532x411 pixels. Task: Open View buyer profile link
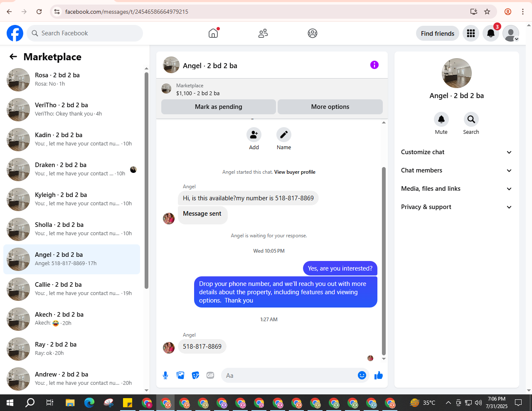click(295, 172)
